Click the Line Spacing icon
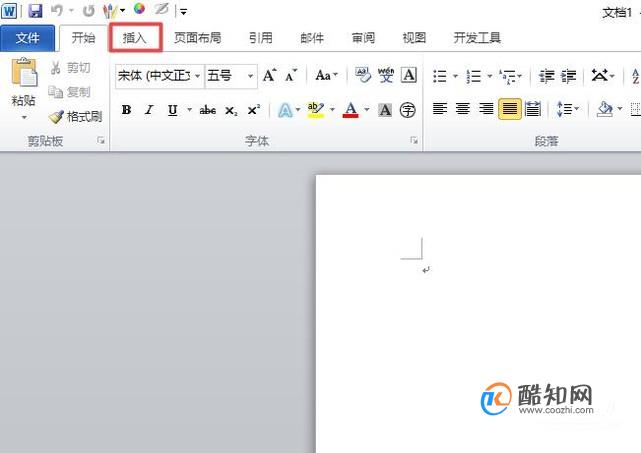 point(564,109)
